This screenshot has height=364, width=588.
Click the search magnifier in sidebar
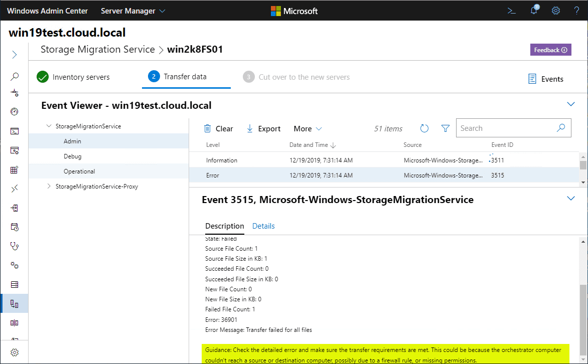click(15, 77)
